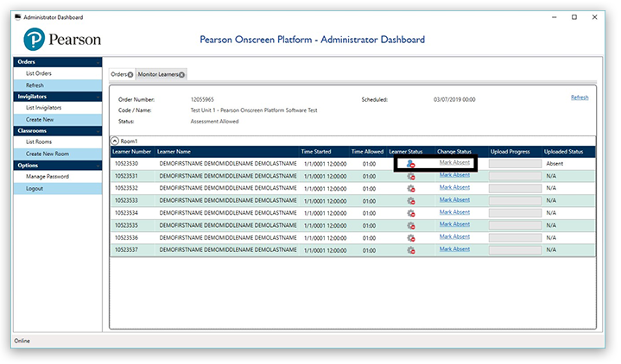Collapse the Classrooms sidebar section
This screenshot has height=364, width=621.
click(x=99, y=130)
